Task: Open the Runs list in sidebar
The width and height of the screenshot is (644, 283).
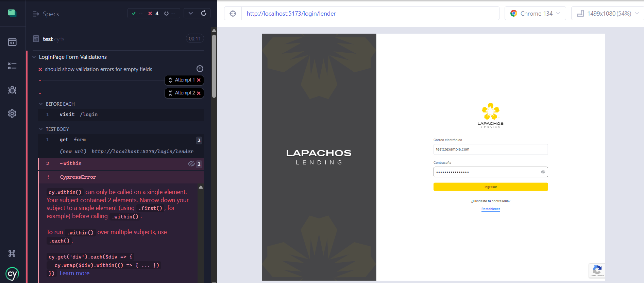Action: click(x=12, y=66)
